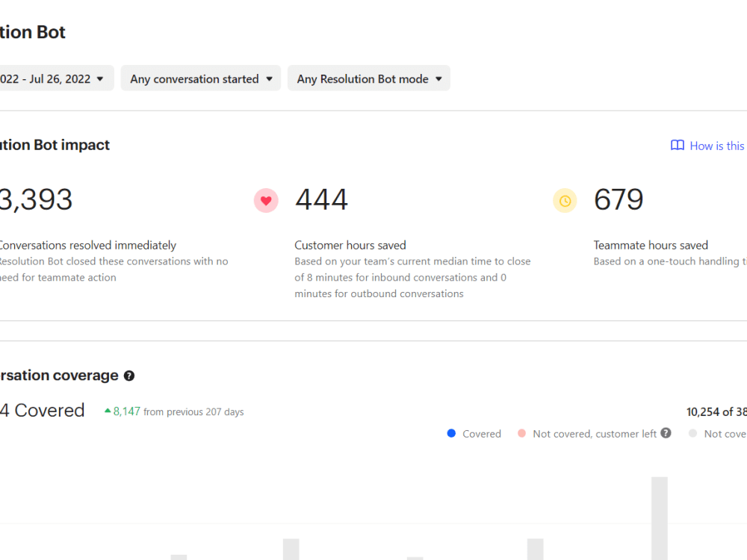Click the clock icon for Teammate hours saved
Screen dimensions: 747x560
point(565,200)
